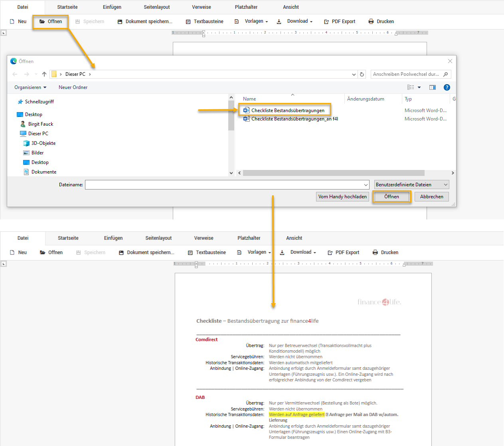504x446 pixels.
Task: Open Textbausteine in editor behind the dialog
Action: 204,22
